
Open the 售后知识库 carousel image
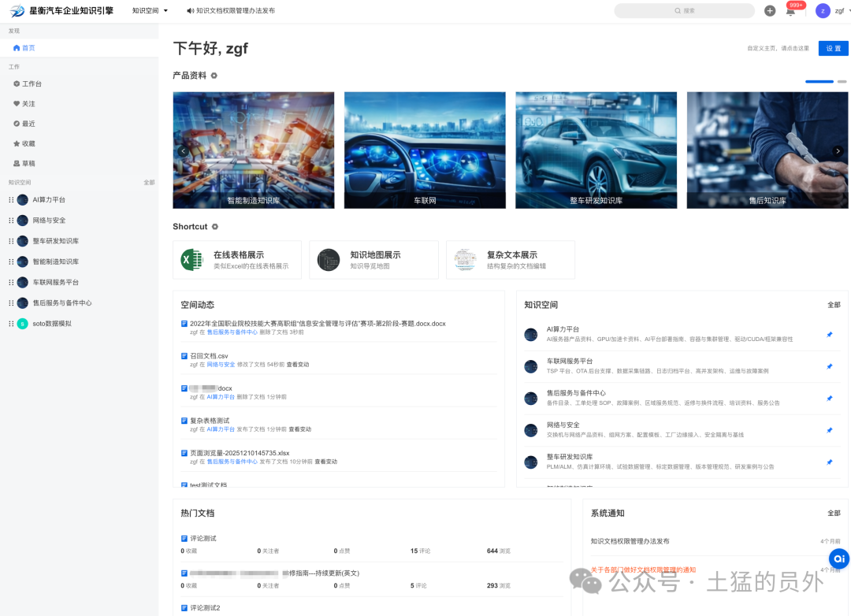click(x=767, y=150)
